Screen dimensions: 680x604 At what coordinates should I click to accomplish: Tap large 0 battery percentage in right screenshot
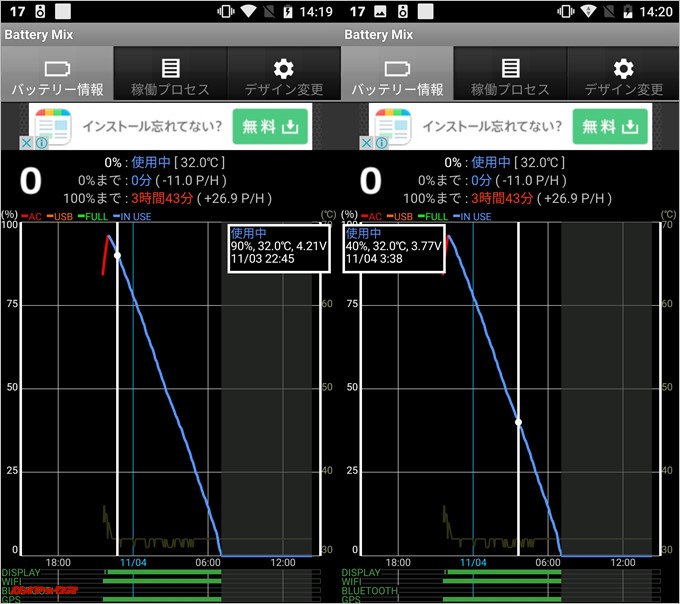[371, 180]
